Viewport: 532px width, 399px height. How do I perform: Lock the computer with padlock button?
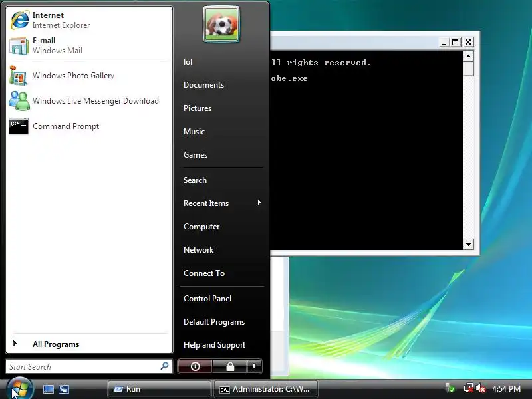(x=230, y=366)
